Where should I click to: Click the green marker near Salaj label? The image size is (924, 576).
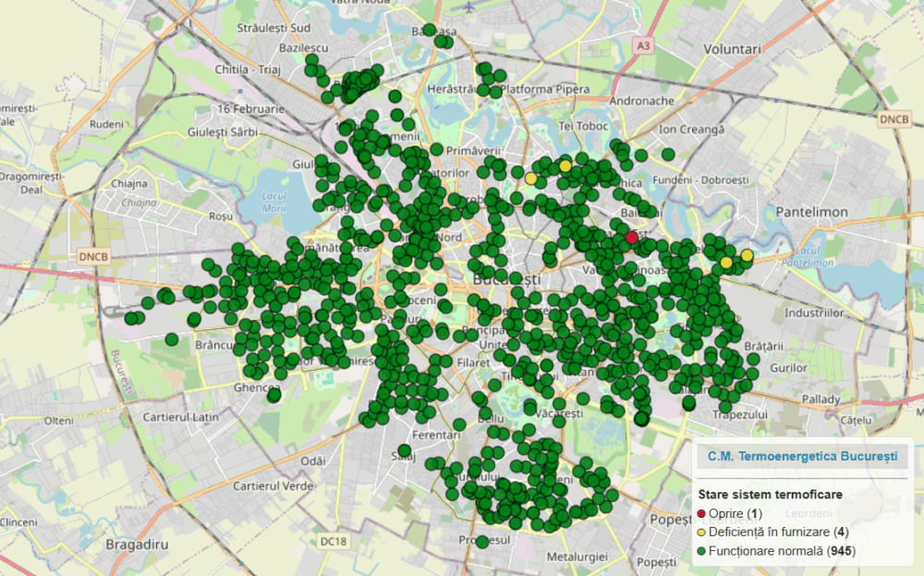tap(405, 450)
